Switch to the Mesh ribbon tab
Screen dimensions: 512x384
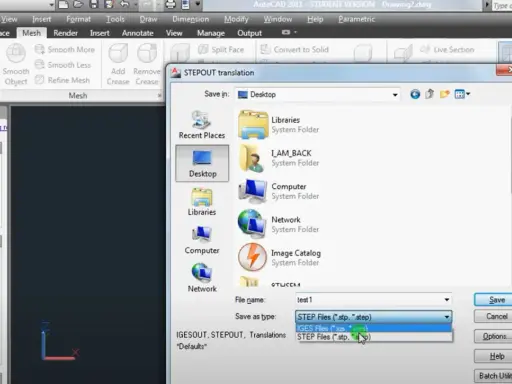point(31,33)
